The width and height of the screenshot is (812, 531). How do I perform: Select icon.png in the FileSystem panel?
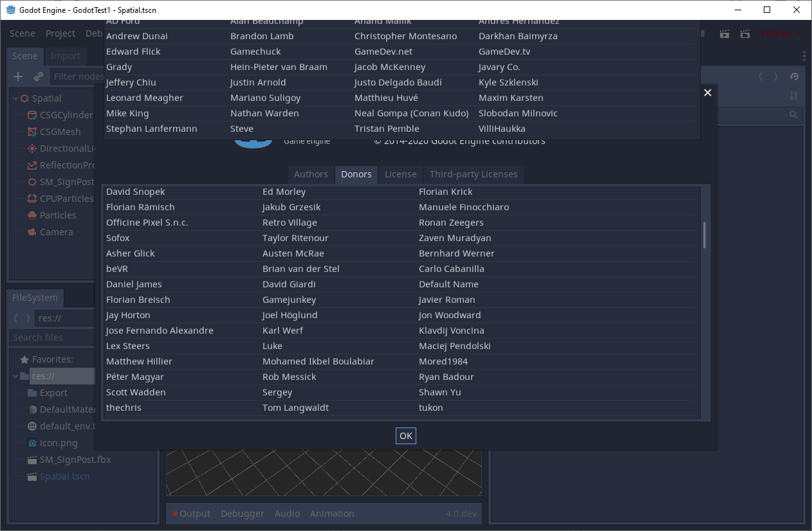[58, 442]
